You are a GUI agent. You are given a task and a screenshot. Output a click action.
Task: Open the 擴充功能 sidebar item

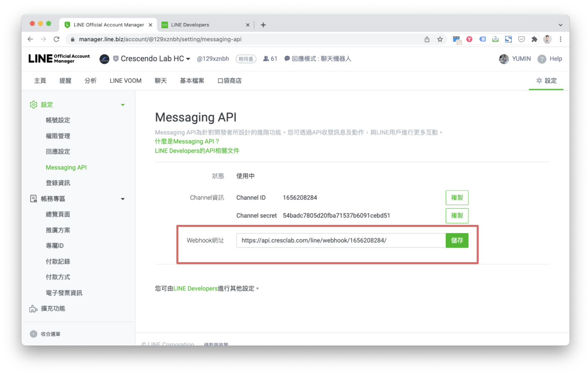[53, 308]
